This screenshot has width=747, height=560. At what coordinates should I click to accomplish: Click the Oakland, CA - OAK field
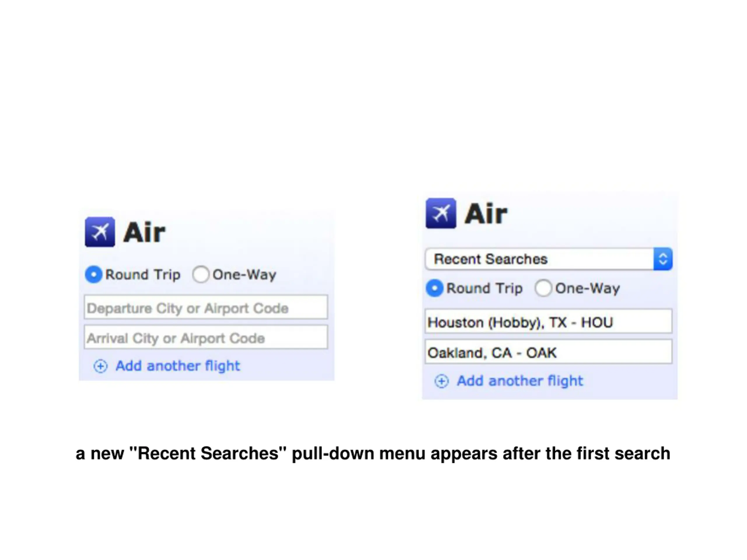click(549, 352)
